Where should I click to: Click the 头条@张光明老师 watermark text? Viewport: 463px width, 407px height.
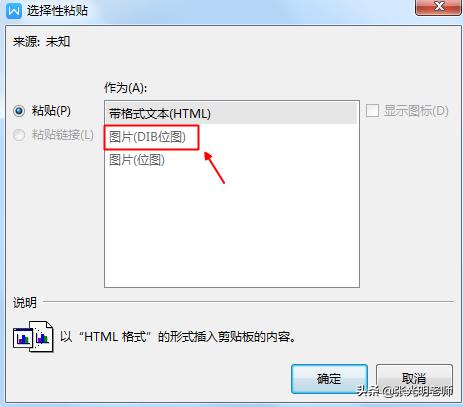[405, 391]
